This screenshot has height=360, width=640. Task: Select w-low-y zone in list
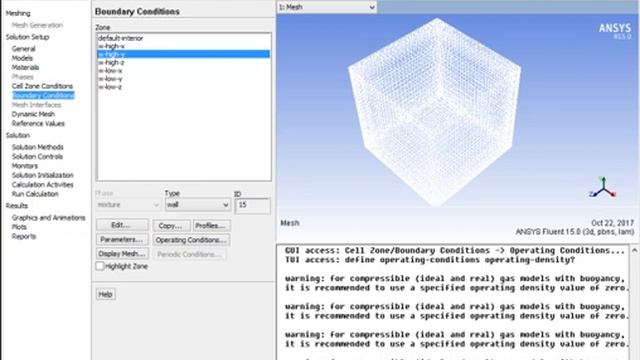point(183,79)
